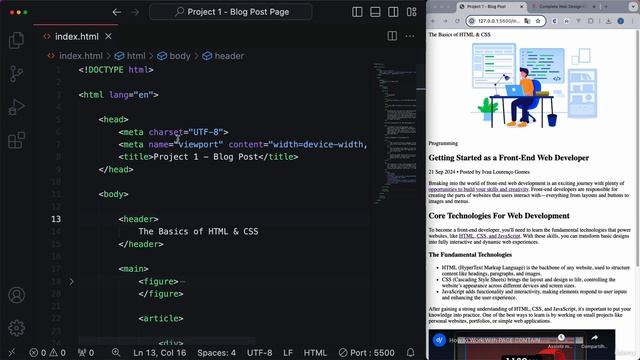Close the index.html editor tab
The height and width of the screenshot is (360, 640).
[108, 36]
